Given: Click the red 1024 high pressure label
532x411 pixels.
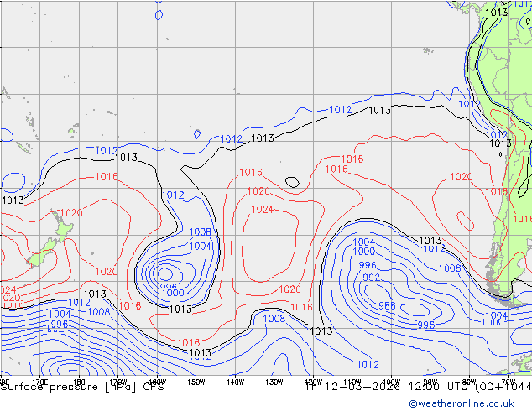Looking at the screenshot, I should tap(262, 210).
